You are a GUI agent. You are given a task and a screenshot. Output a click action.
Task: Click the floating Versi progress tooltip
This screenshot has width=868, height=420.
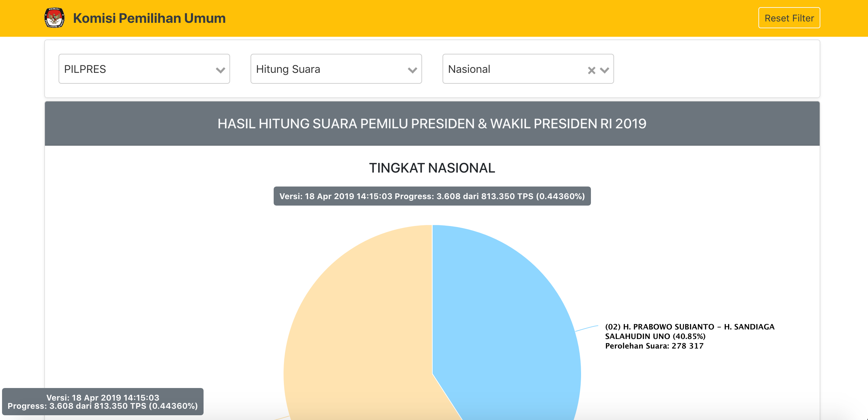[x=102, y=402]
